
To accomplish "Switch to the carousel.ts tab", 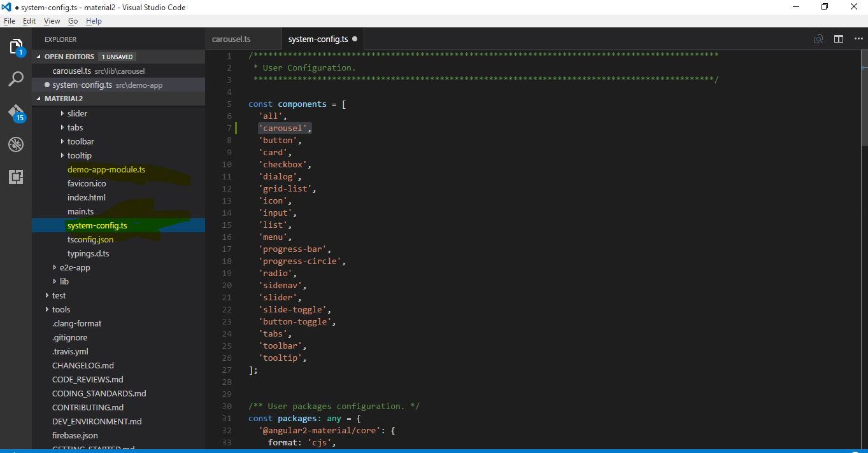I will pyautogui.click(x=243, y=39).
